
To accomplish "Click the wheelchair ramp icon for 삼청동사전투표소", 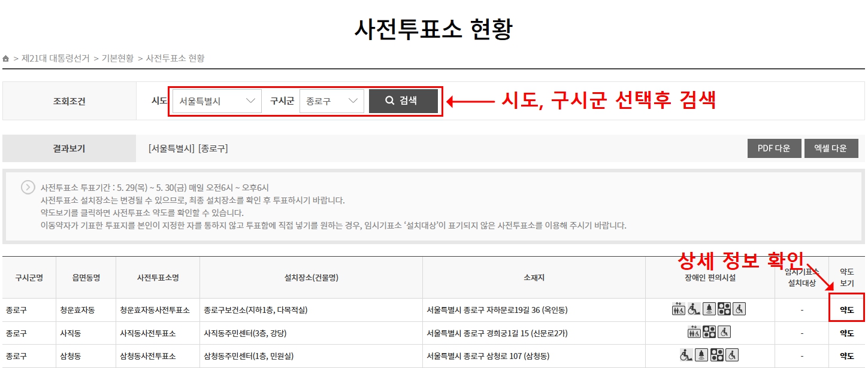I will tap(686, 355).
